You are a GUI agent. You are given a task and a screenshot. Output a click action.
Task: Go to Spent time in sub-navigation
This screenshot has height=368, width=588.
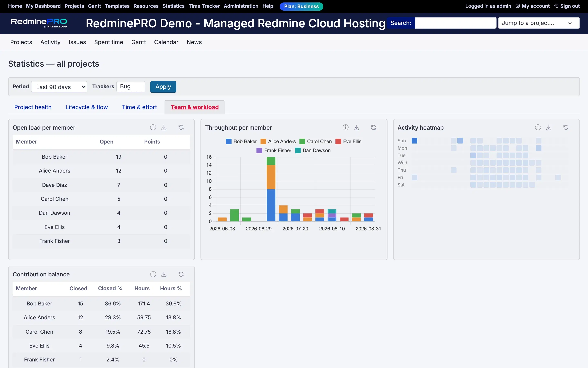[109, 42]
